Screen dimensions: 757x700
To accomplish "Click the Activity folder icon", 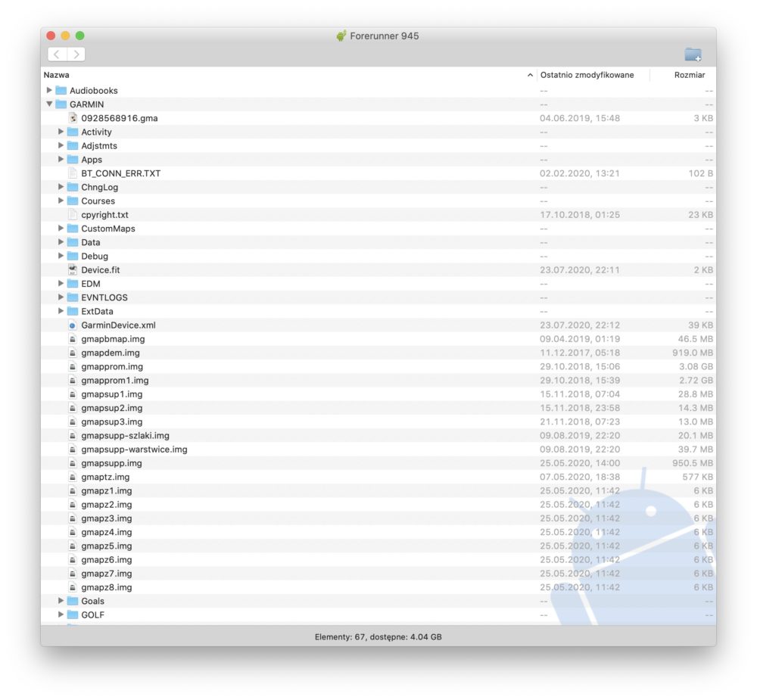I will pos(73,132).
